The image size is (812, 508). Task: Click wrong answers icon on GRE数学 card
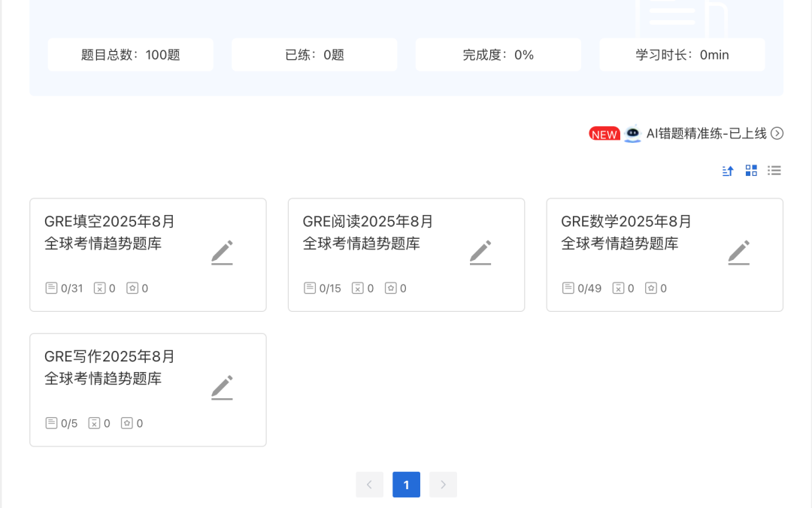click(618, 288)
